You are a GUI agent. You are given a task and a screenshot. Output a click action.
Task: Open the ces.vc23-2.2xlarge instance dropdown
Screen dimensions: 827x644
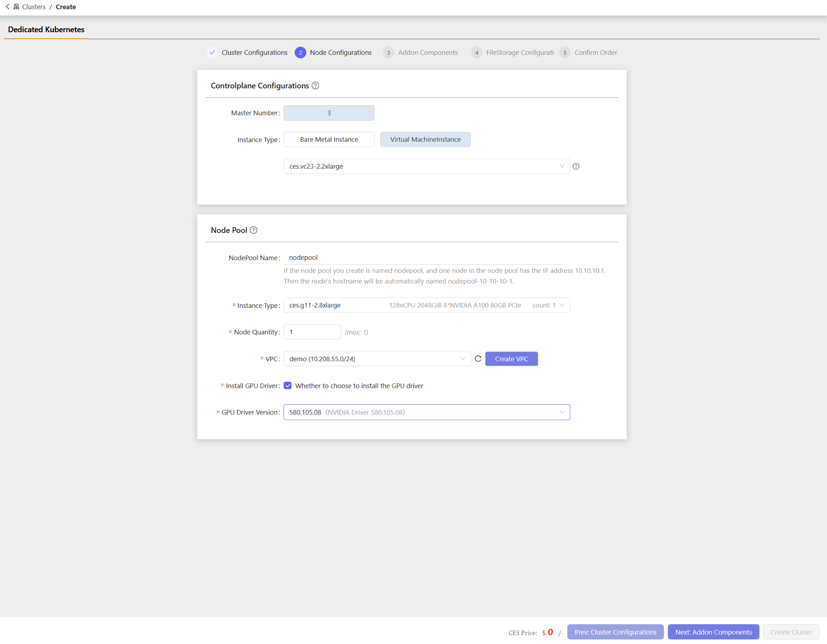tap(426, 166)
